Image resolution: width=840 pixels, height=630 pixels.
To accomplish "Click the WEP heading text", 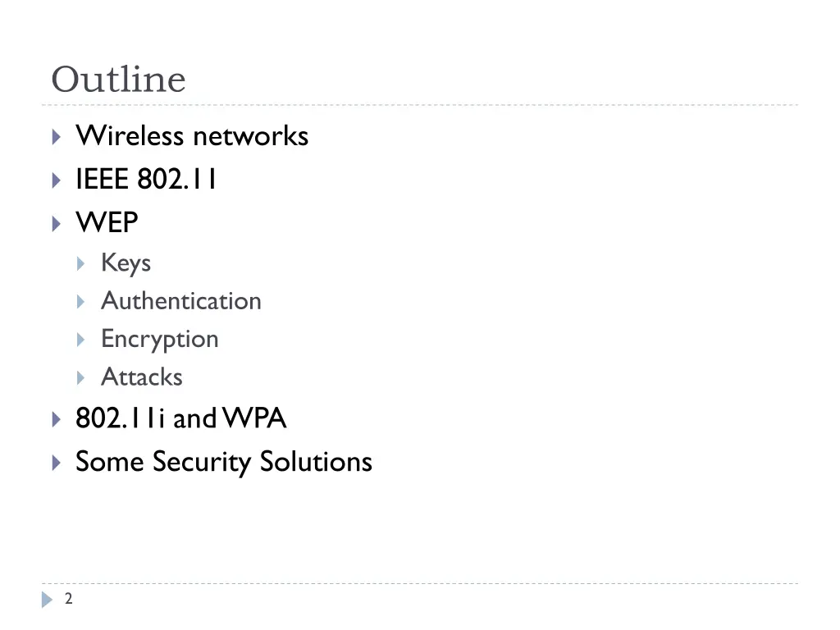I will [107, 221].
